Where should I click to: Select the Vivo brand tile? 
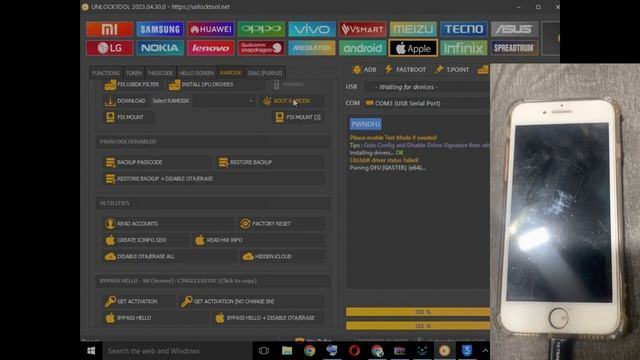pyautogui.click(x=312, y=29)
